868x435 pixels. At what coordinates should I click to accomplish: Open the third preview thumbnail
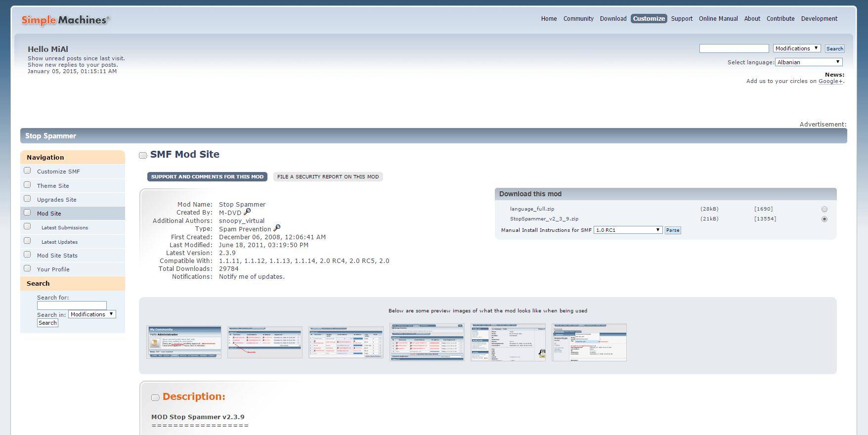pyautogui.click(x=346, y=342)
